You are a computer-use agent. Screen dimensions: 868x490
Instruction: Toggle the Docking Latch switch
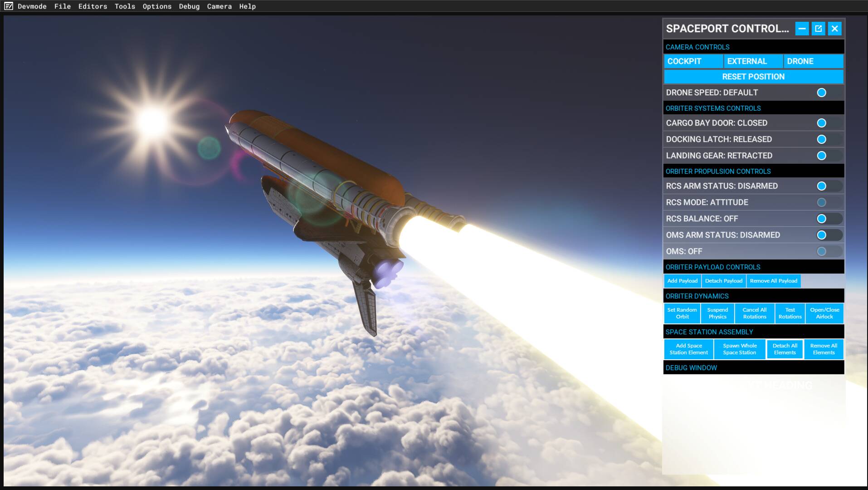coord(829,139)
